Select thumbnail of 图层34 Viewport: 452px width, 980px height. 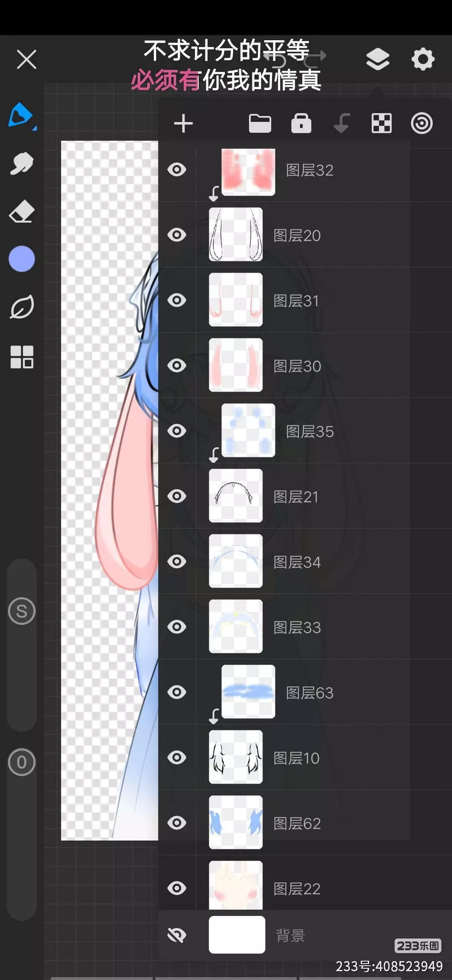click(x=236, y=561)
